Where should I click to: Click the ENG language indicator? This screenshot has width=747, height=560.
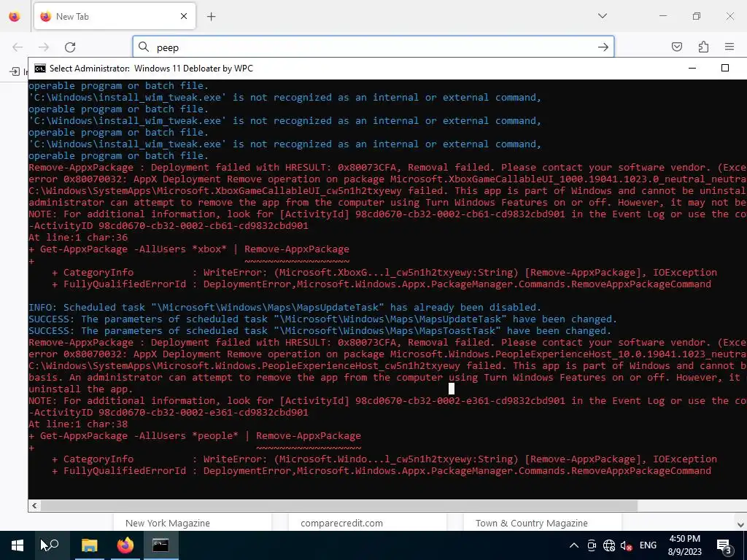[648, 545]
